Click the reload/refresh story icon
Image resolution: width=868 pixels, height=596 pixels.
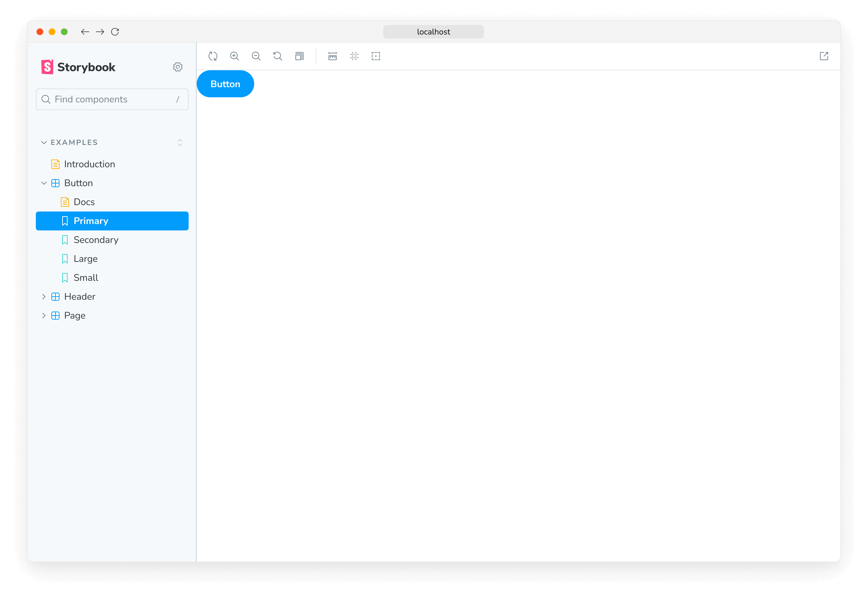point(213,56)
